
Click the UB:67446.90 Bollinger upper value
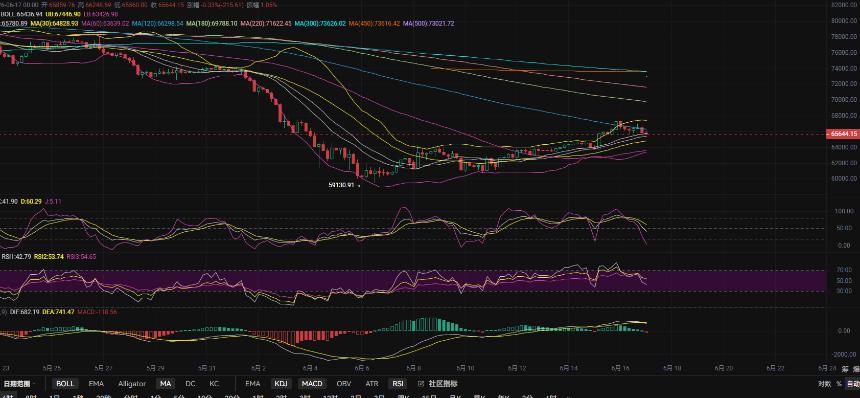coord(63,14)
